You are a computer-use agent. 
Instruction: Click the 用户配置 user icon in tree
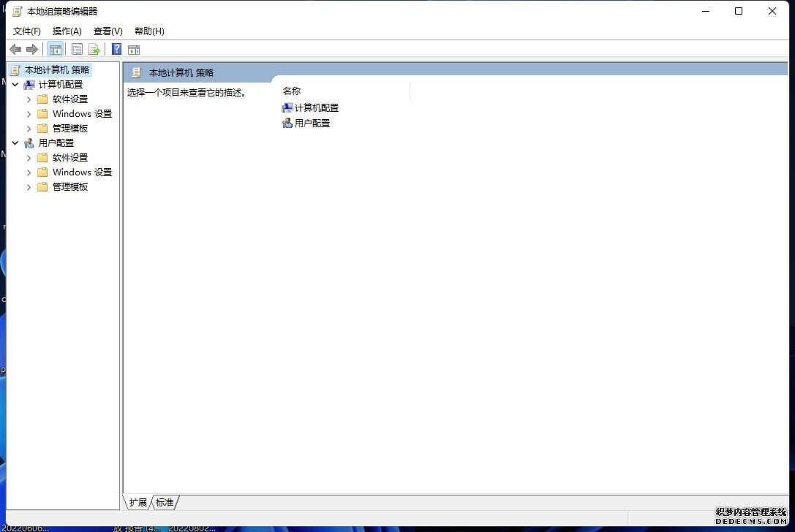pyautogui.click(x=29, y=143)
